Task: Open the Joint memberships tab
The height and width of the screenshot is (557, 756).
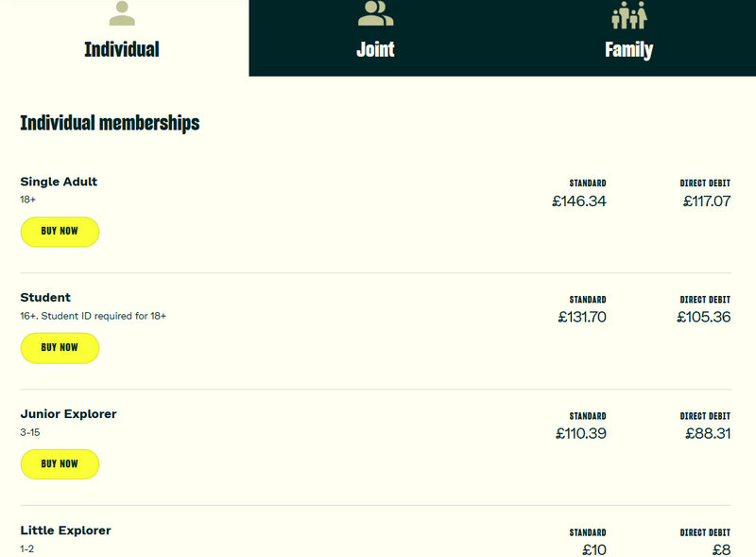Action: coord(375,49)
